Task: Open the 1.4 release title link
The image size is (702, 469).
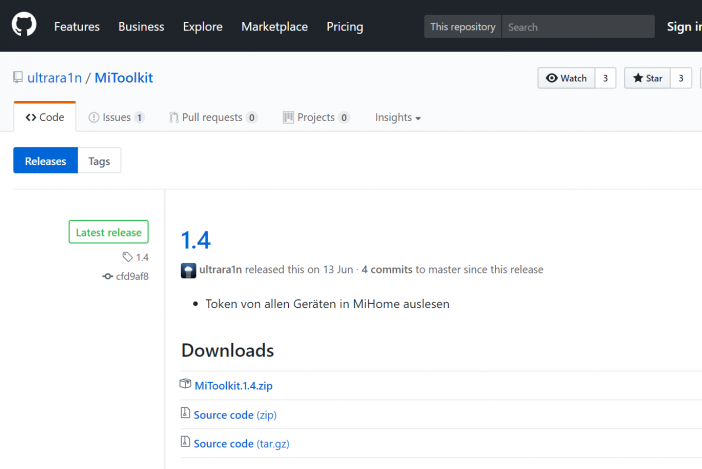Action: click(x=196, y=240)
